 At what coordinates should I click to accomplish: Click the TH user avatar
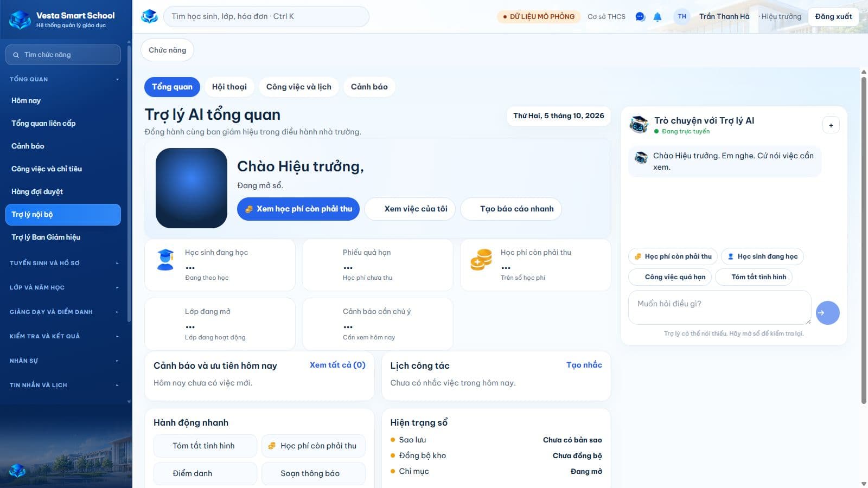[x=682, y=16]
